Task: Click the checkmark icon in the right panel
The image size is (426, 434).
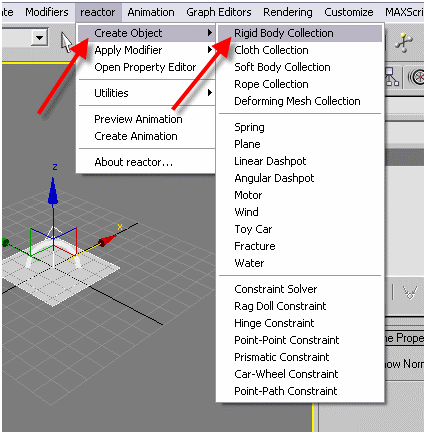Action: coord(410,293)
